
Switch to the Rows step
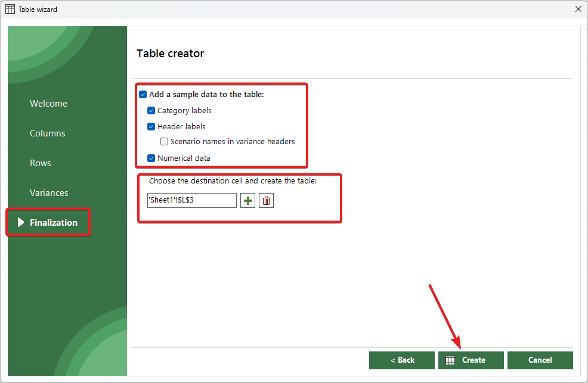pyautogui.click(x=41, y=163)
